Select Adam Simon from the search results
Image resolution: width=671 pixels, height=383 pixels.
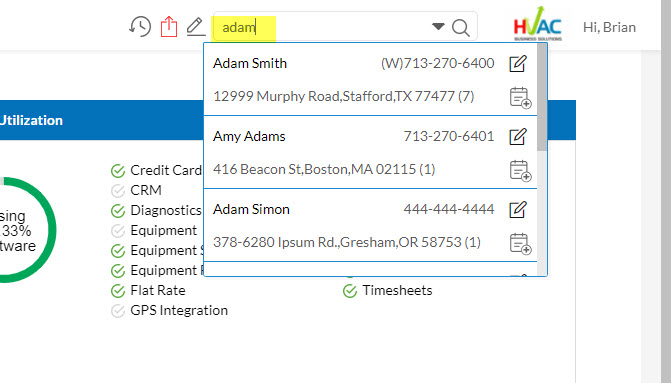[251, 209]
